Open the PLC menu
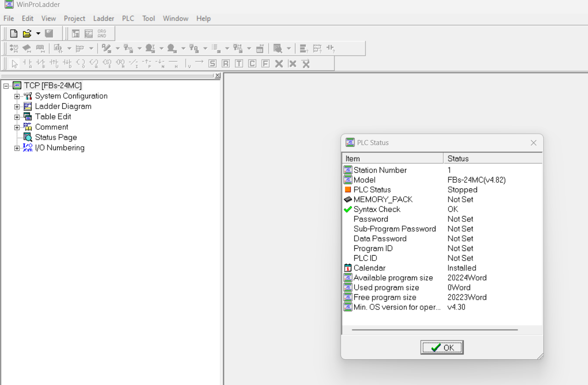Screen dimensions: 588x385 (128, 18)
